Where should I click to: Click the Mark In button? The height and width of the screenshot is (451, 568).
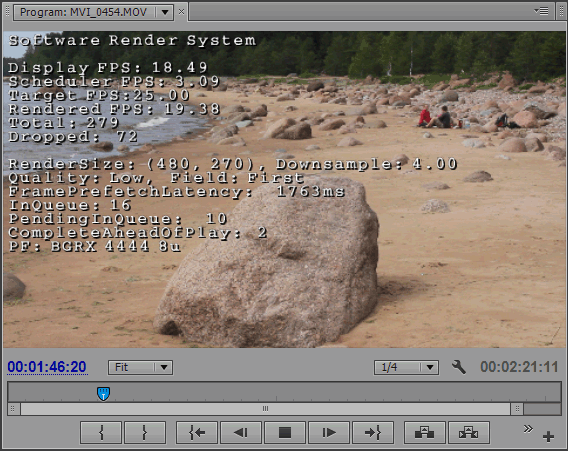[101, 432]
